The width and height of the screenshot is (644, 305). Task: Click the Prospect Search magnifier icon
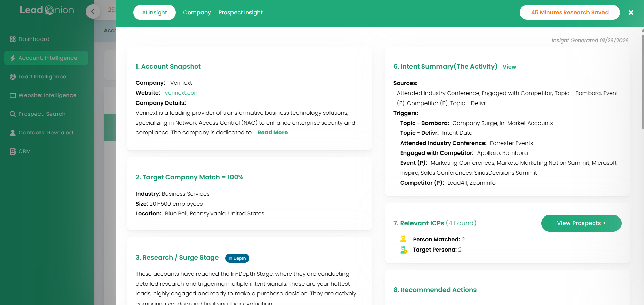[13, 114]
